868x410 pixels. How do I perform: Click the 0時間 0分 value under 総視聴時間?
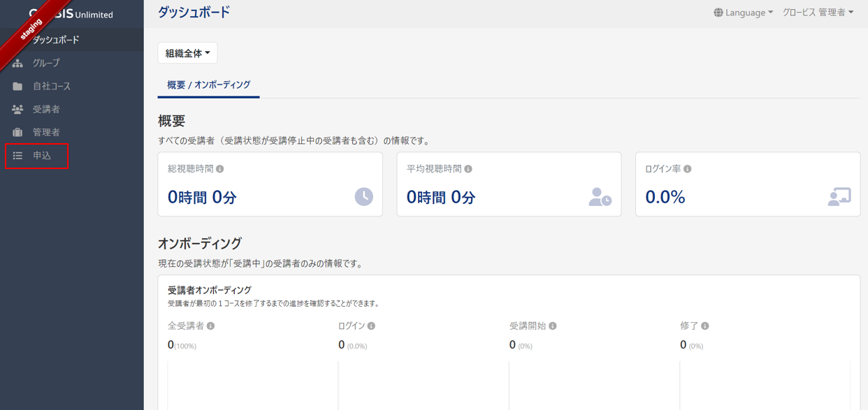tap(202, 198)
